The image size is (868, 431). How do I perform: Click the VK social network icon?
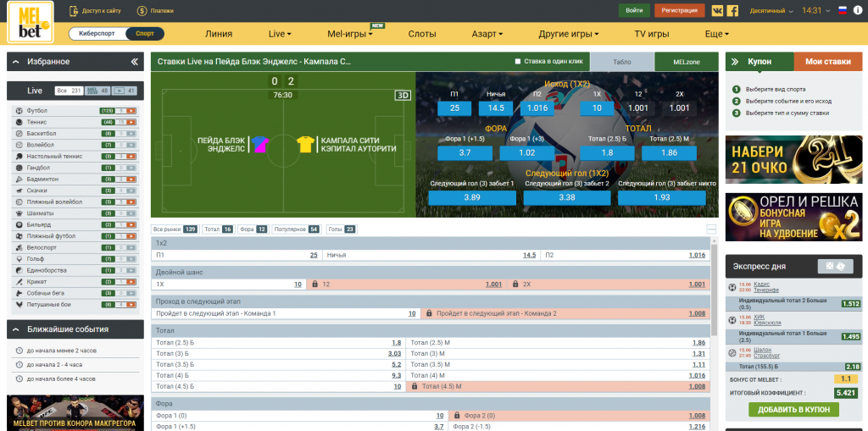717,10
